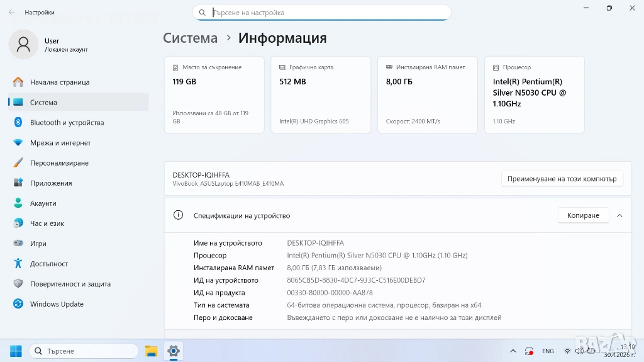Open Поверителност и защита shield icon

tap(18, 283)
